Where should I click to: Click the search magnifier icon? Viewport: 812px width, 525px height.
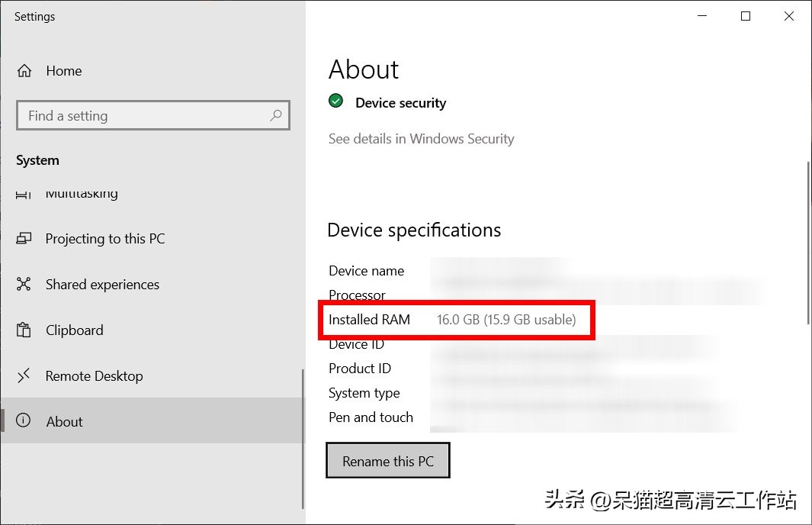275,115
